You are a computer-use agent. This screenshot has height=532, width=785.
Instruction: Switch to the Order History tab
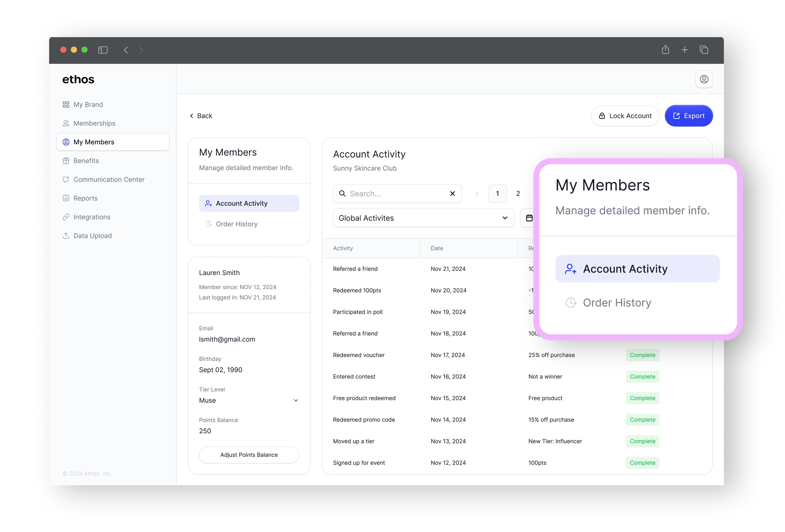[x=236, y=224]
